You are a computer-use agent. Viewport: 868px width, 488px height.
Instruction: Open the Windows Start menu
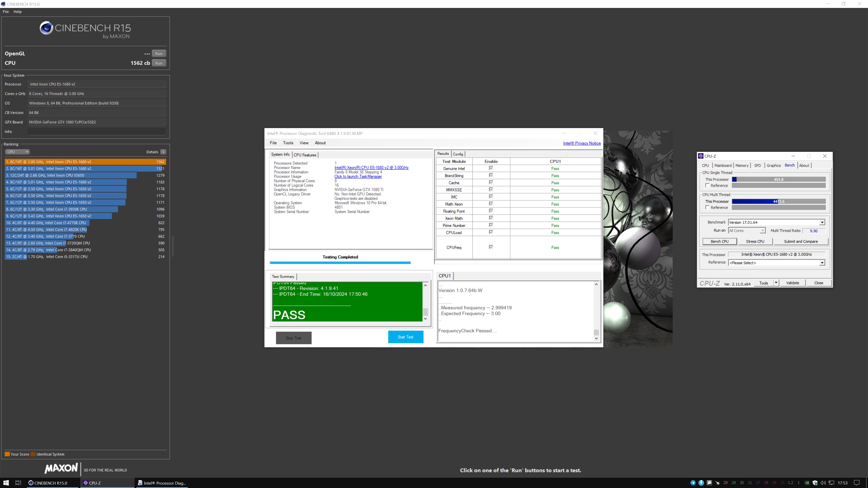tap(6, 483)
